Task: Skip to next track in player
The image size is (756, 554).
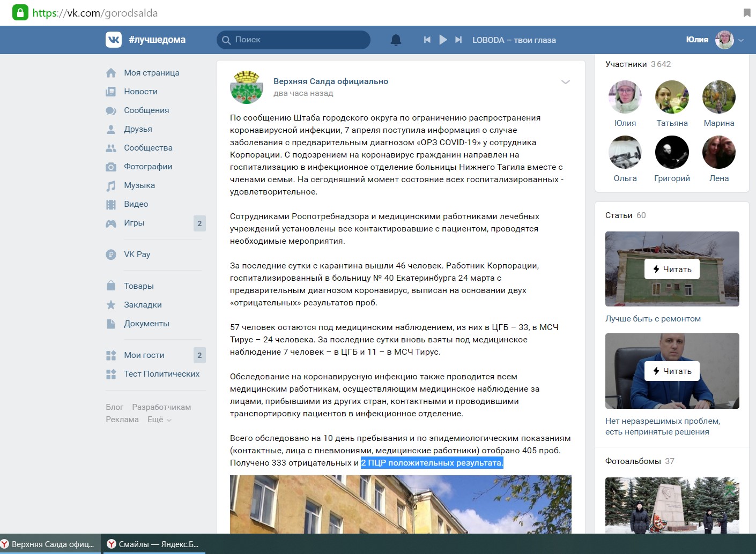Action: tap(458, 40)
